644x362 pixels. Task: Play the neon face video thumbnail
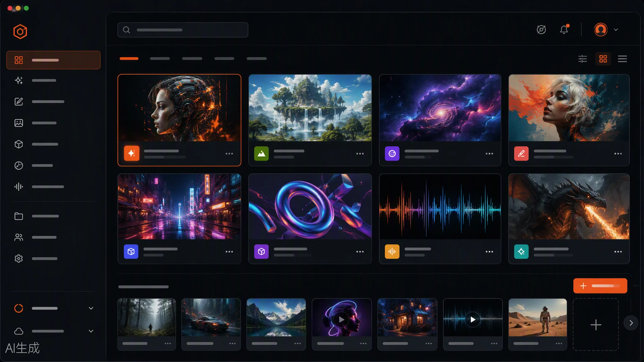pyautogui.click(x=341, y=320)
